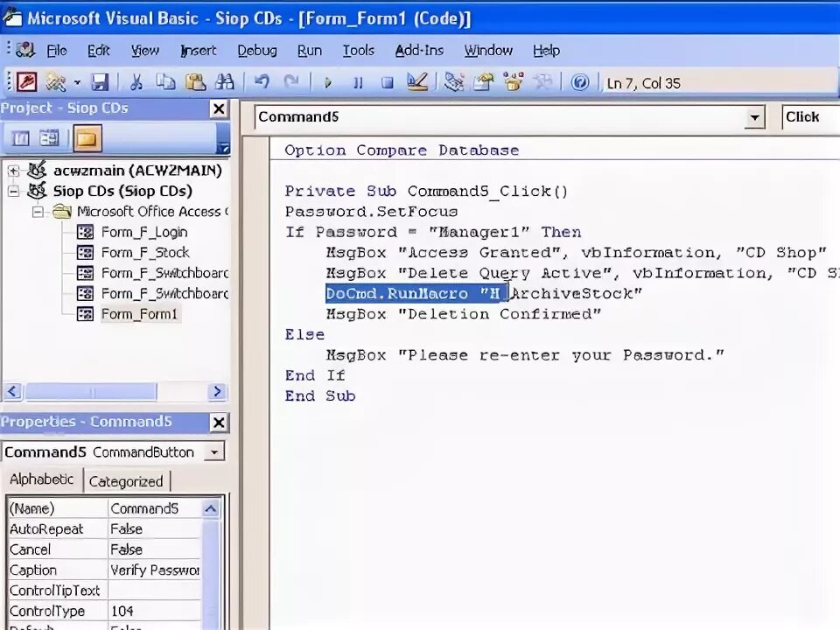840x630 pixels.
Task: Click the Cancel property value False
Action: click(154, 549)
